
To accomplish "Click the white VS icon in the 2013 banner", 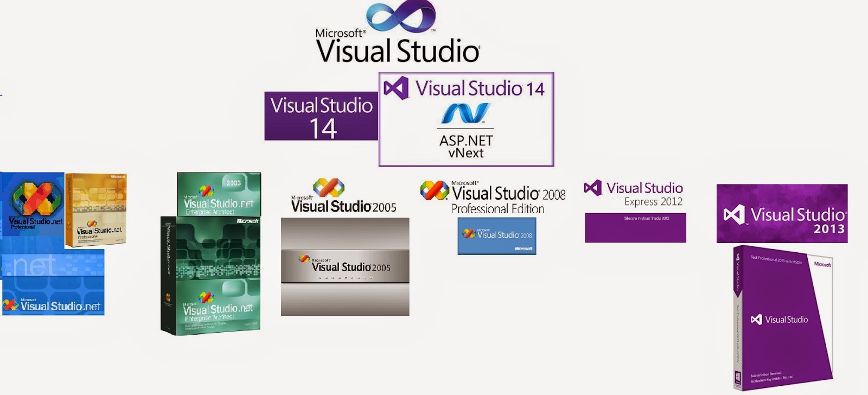I will coord(734,215).
